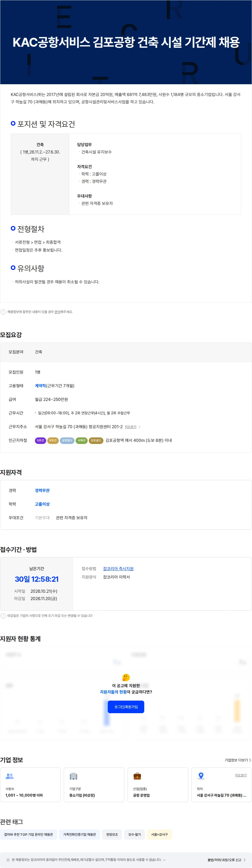Click chevron after 근무지주소 지도보기
The image size is (252, 868).
point(139,427)
